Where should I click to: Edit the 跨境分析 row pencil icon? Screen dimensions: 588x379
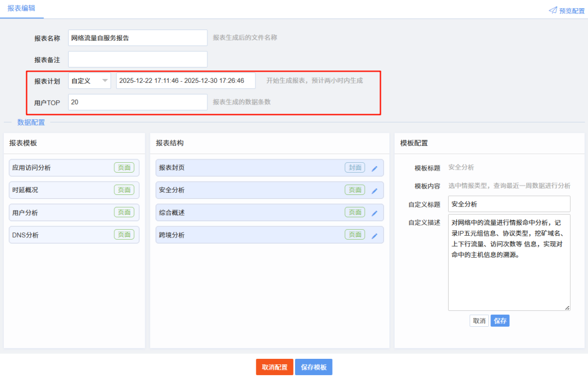[x=374, y=236]
